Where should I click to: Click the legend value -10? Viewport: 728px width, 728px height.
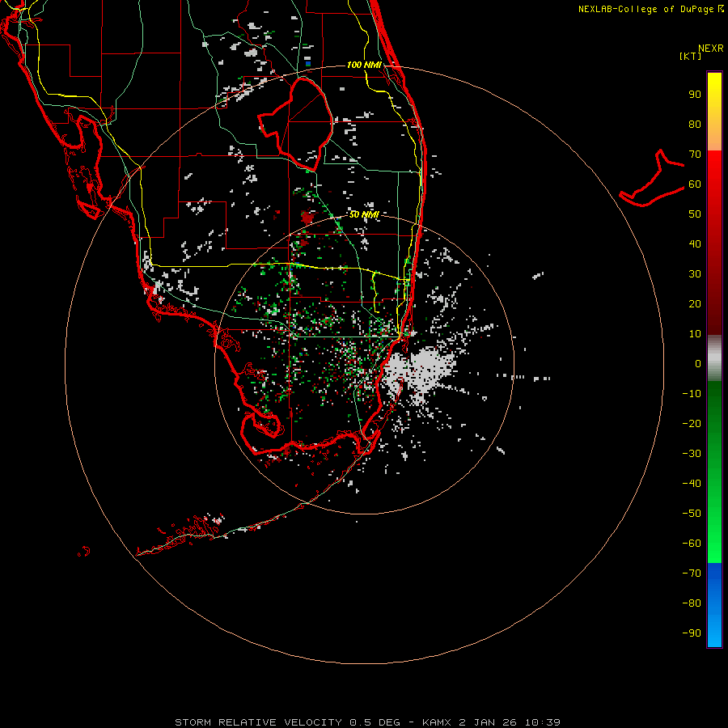692,394
